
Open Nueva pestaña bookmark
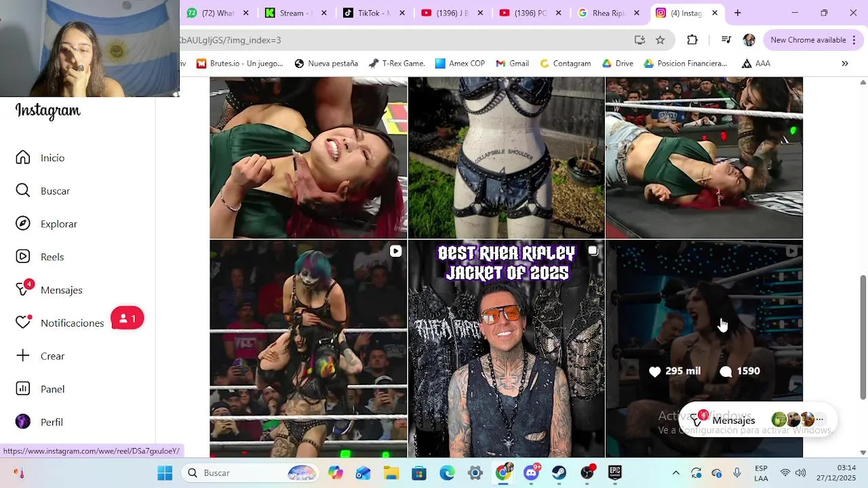(x=326, y=63)
